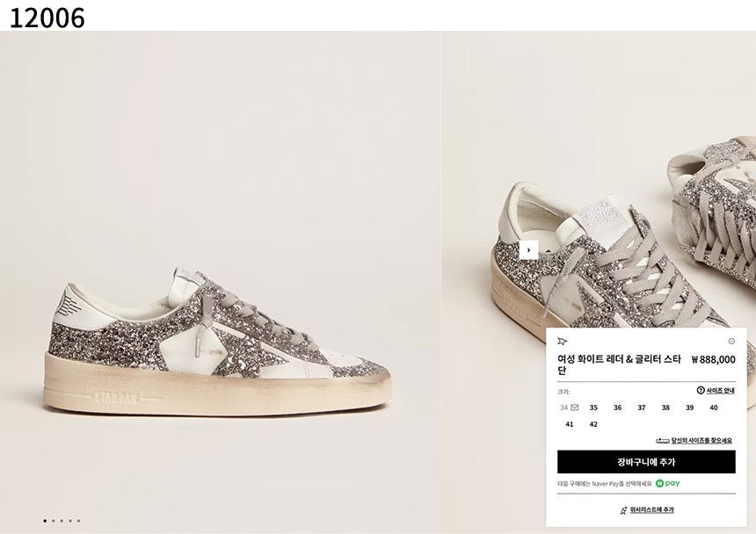Screen dimensions: 756x534
Task: Select size 36
Action: pyautogui.click(x=618, y=408)
